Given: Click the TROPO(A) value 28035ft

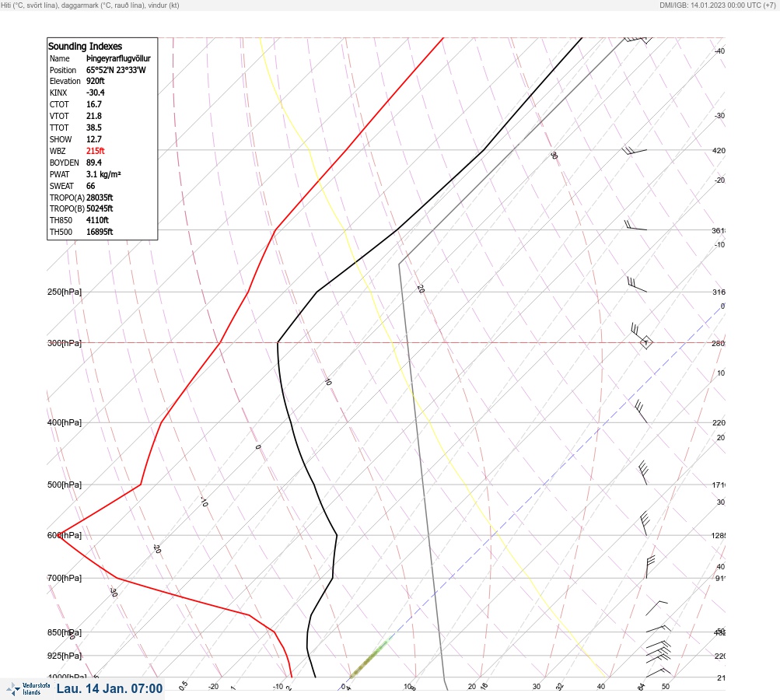Looking at the screenshot, I should click(100, 198).
